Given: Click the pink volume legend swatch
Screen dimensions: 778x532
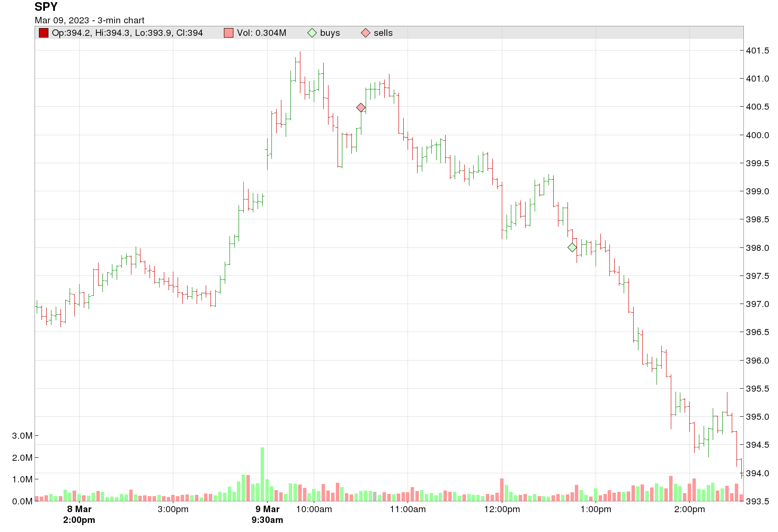Looking at the screenshot, I should tap(229, 33).
